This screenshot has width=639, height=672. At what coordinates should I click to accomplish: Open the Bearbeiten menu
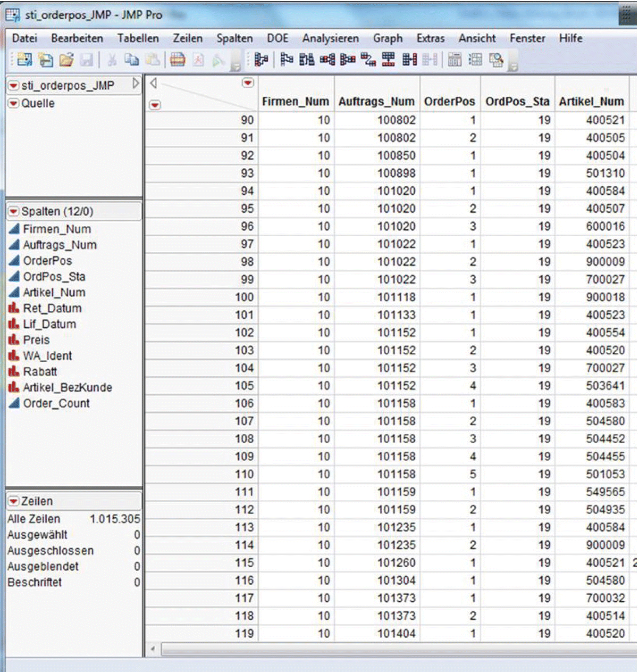click(x=77, y=38)
